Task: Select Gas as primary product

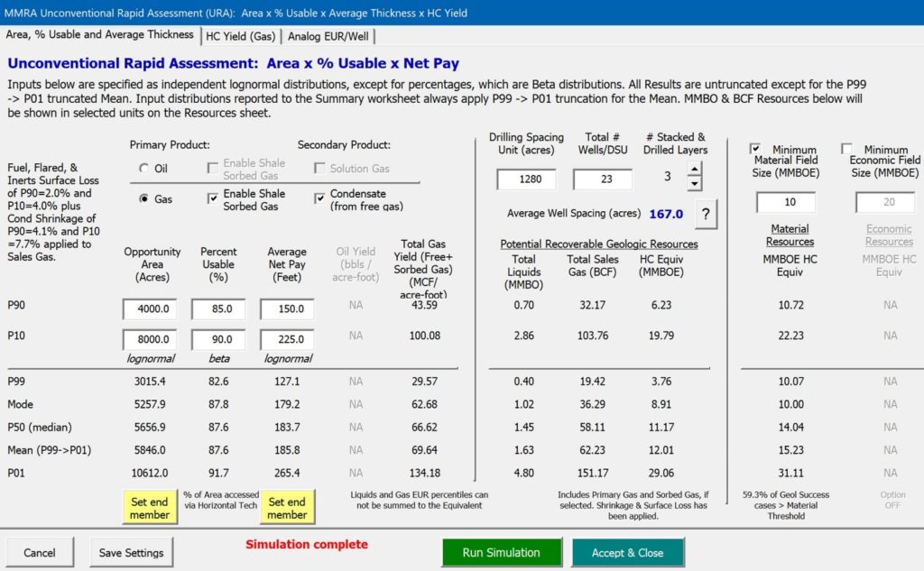Action: (x=143, y=198)
